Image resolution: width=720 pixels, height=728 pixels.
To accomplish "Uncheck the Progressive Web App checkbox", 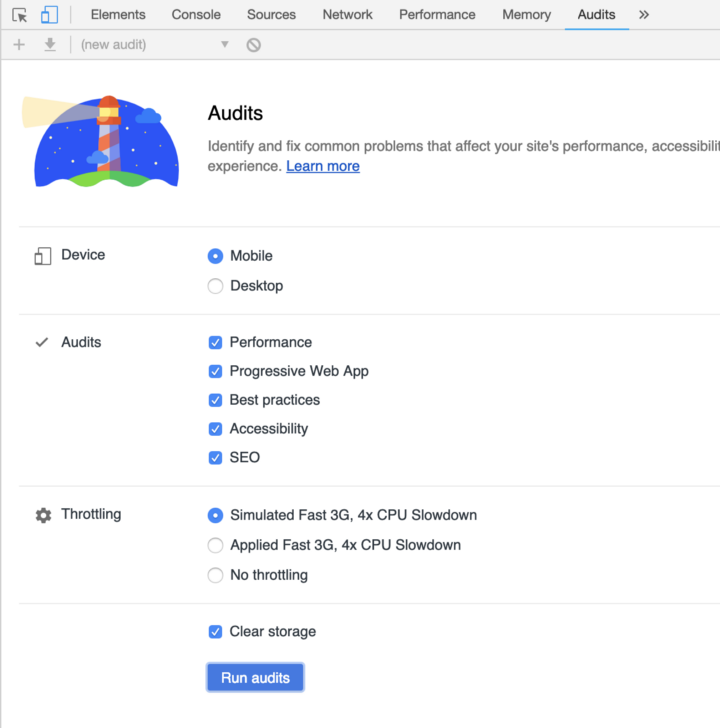I will coord(215,371).
